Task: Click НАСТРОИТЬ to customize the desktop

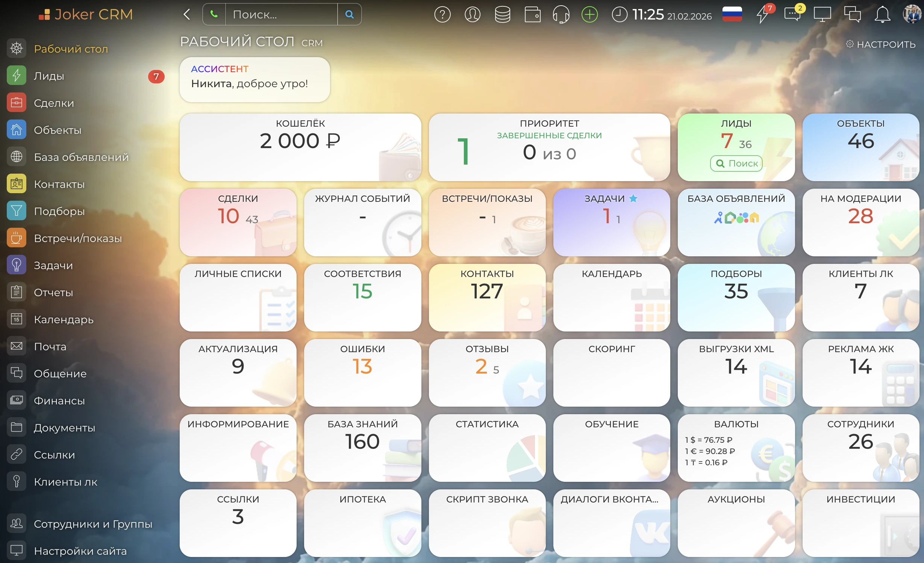Action: pos(881,44)
